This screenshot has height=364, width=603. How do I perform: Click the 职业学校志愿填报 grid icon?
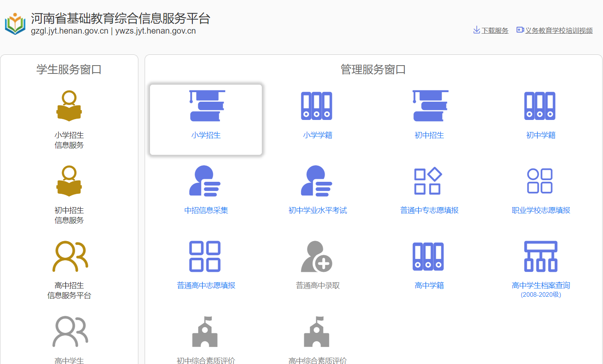pos(540,181)
